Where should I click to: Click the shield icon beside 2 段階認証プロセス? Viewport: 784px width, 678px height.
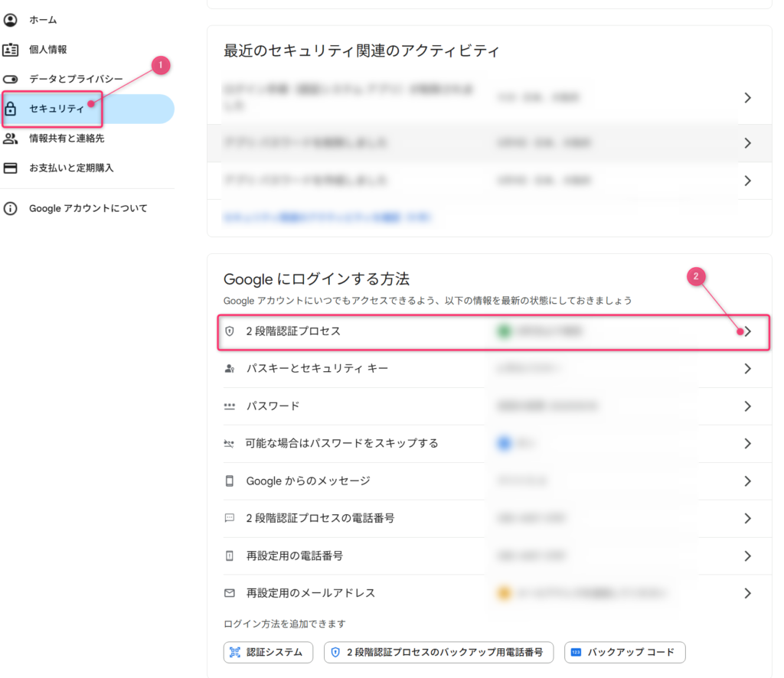click(x=230, y=331)
